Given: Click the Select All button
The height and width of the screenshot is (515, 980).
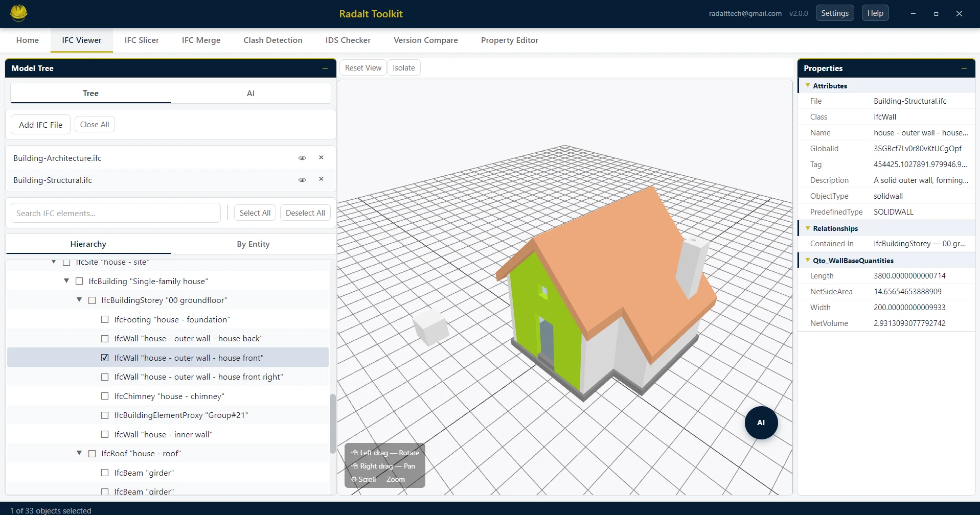Looking at the screenshot, I should click(255, 213).
